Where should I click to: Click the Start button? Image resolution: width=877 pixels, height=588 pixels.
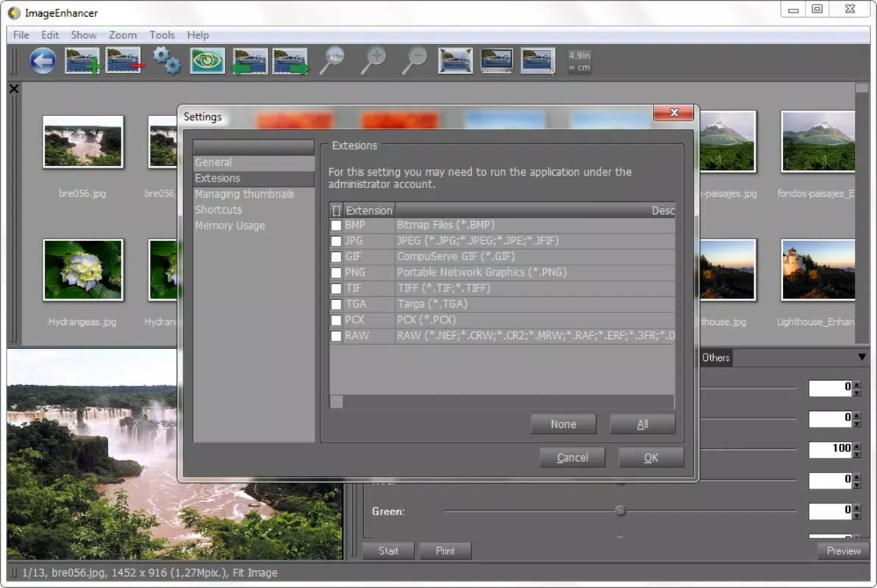388,551
